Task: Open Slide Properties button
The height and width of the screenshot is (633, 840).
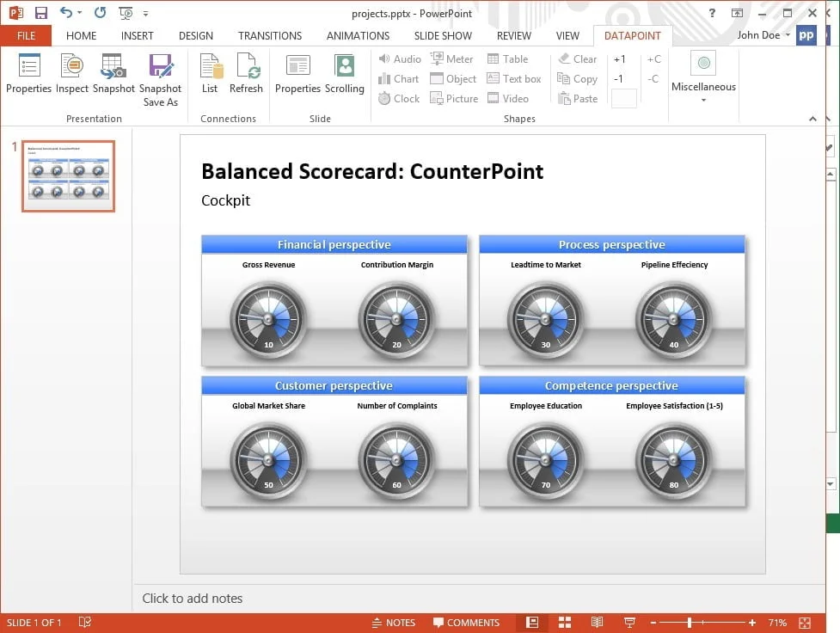Action: pos(297,74)
